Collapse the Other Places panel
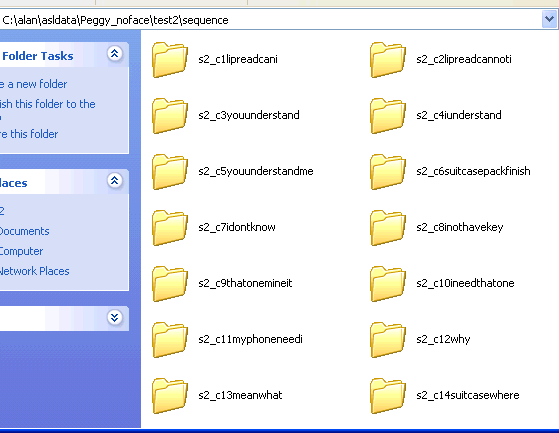This screenshot has width=559, height=433. [115, 181]
